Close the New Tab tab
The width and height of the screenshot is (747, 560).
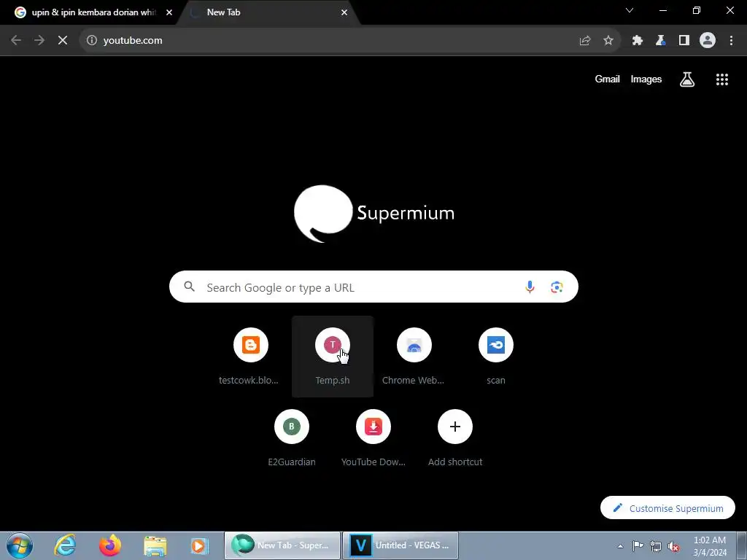click(344, 12)
